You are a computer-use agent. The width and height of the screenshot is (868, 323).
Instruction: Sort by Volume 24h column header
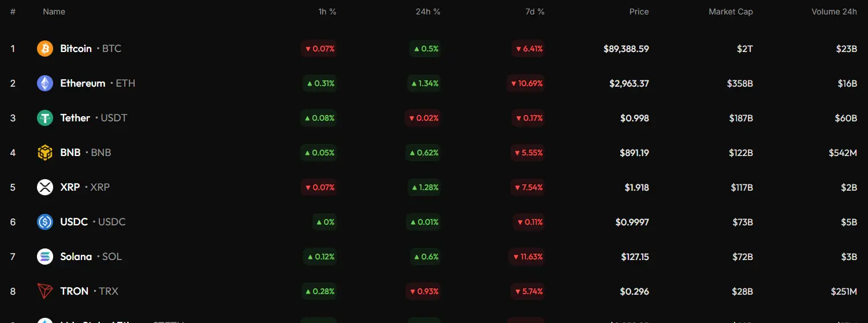pyautogui.click(x=834, y=12)
